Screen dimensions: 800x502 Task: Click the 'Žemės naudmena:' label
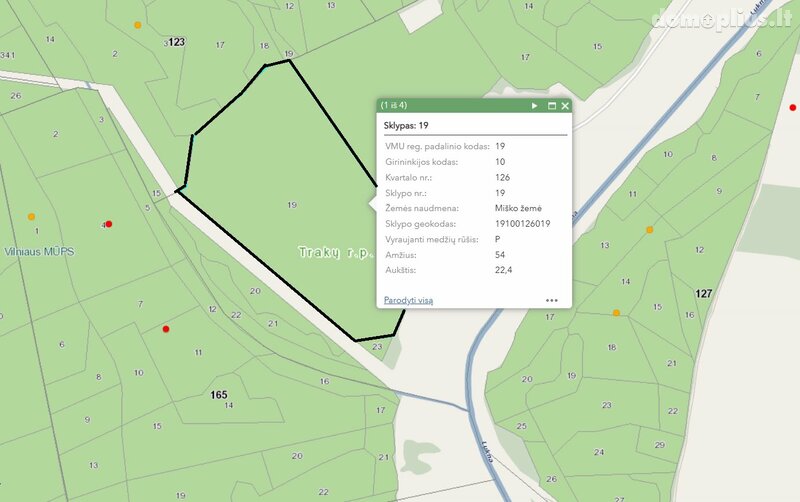[422, 208]
